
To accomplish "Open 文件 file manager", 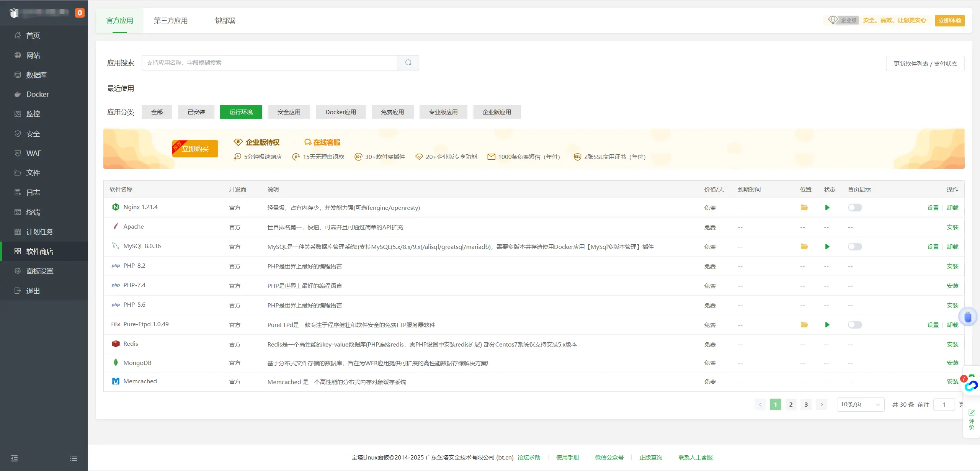I will point(44,173).
